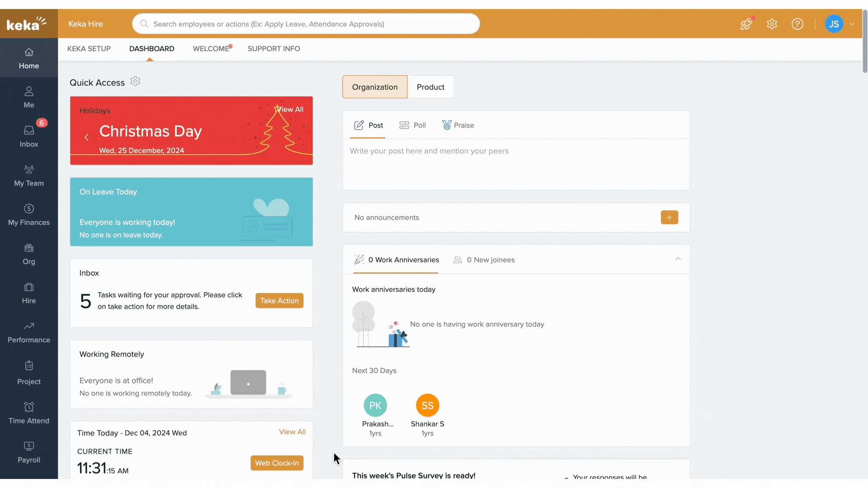Screen dimensions: 868x488
Task: Collapse the Work Anniversaries panel
Action: click(x=678, y=259)
